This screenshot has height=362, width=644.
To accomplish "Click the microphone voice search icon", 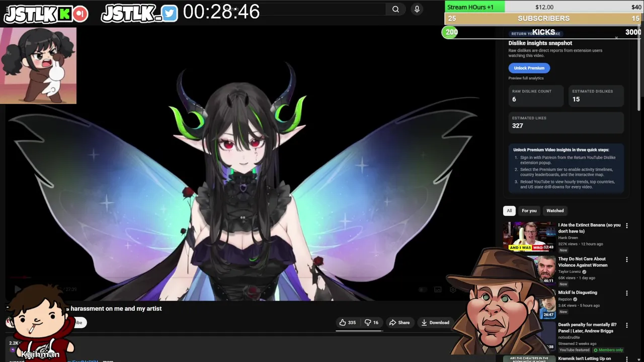I will pos(417,9).
